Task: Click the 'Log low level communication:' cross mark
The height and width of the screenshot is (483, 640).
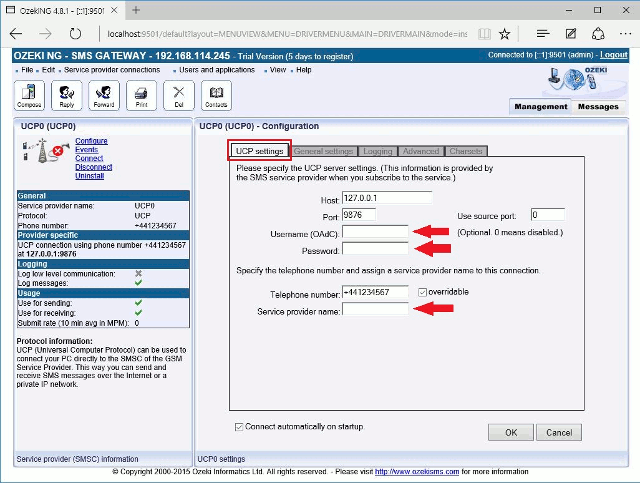Action: (138, 273)
